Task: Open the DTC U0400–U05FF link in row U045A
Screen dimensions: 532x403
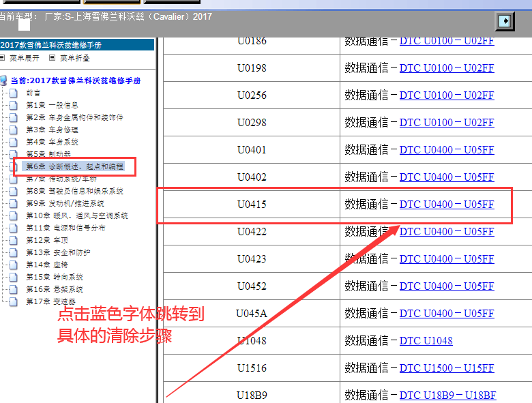Action: pos(447,314)
